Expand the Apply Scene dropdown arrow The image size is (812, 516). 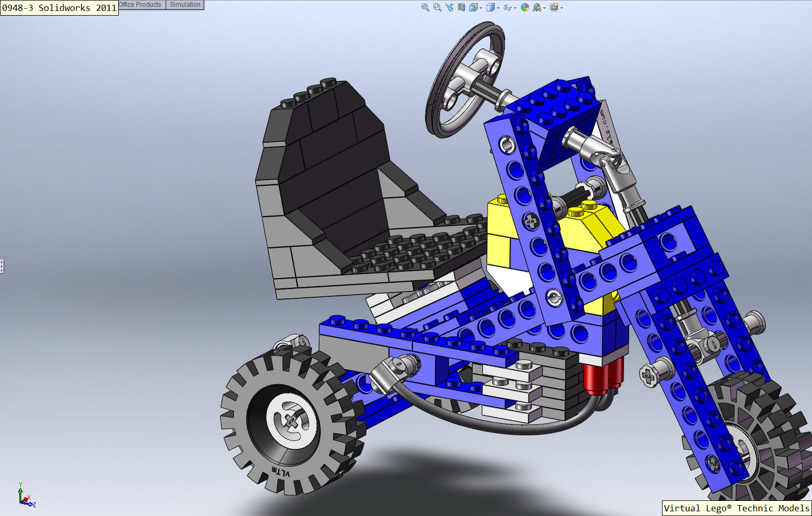(544, 8)
